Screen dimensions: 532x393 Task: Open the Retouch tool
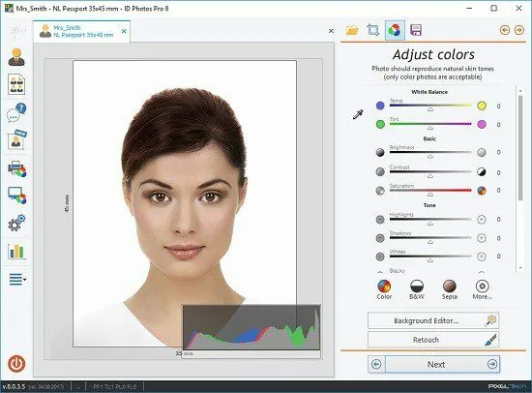[x=433, y=340]
